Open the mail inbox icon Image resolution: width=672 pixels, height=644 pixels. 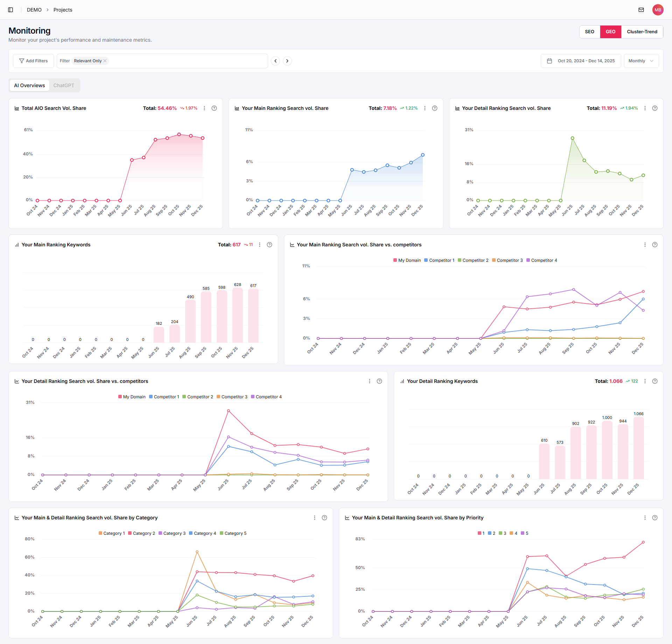click(641, 10)
